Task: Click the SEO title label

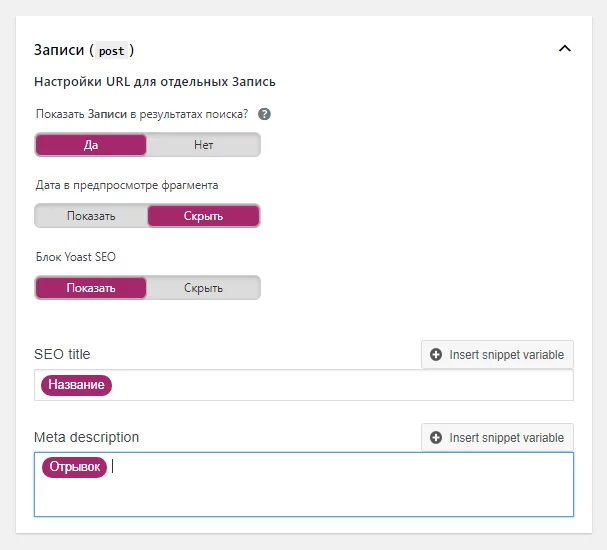Action: coord(62,354)
